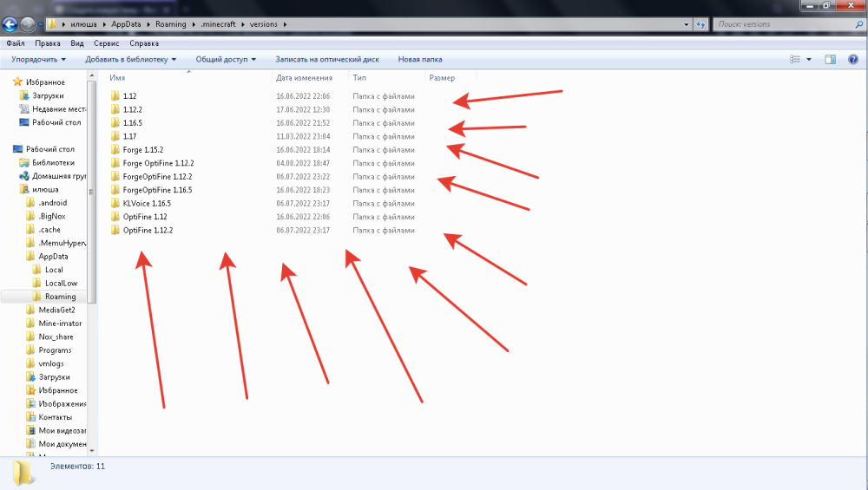Click .minecraft segment in address bar
The height and width of the screenshot is (490, 868).
(218, 24)
